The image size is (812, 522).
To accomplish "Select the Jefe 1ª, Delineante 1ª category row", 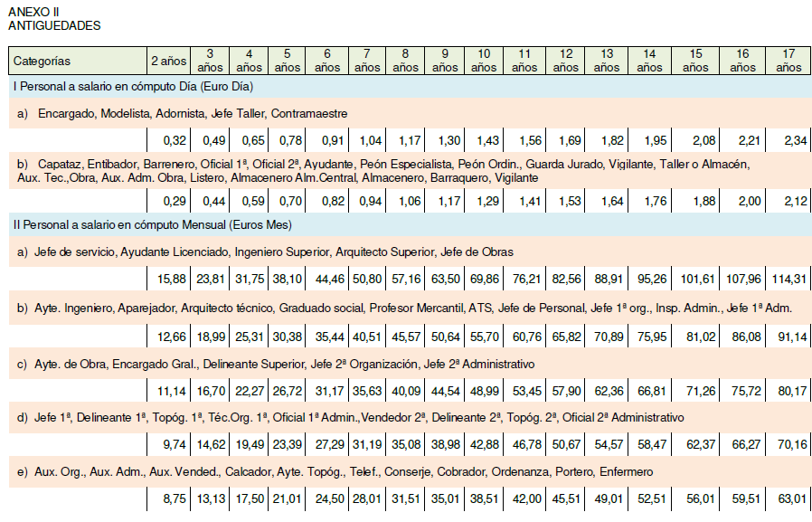I will tap(411, 417).
